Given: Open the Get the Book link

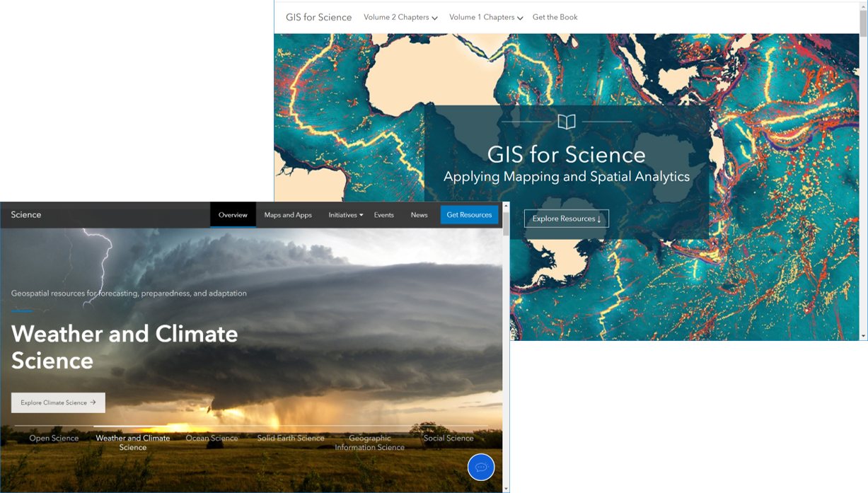Looking at the screenshot, I should point(555,18).
